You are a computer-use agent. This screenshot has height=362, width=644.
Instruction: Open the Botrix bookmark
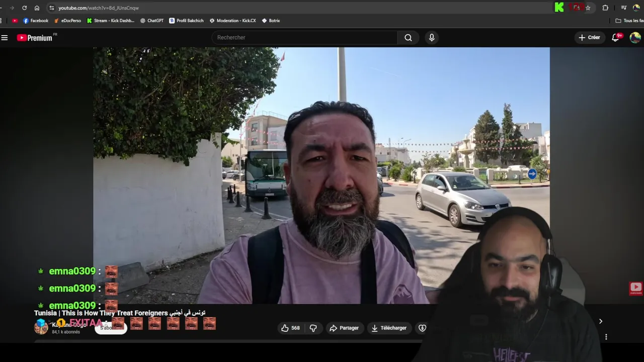271,21
